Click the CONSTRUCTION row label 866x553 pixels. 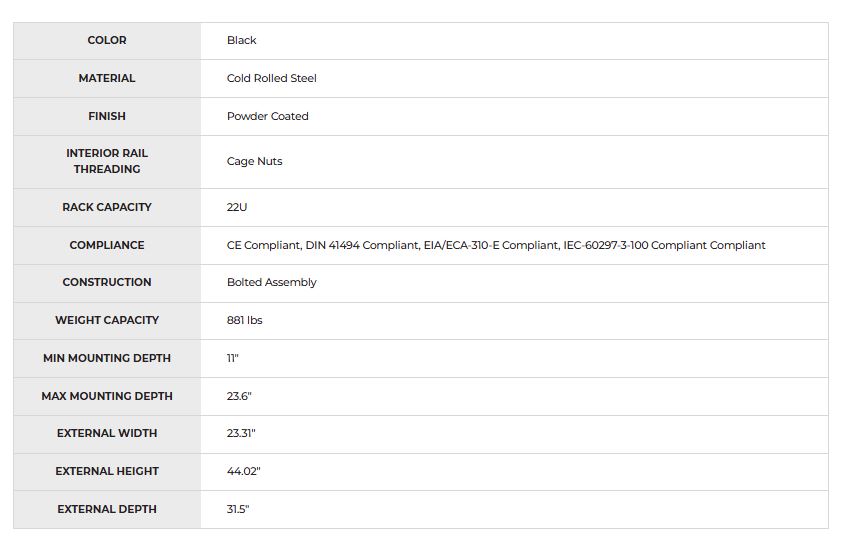107,282
